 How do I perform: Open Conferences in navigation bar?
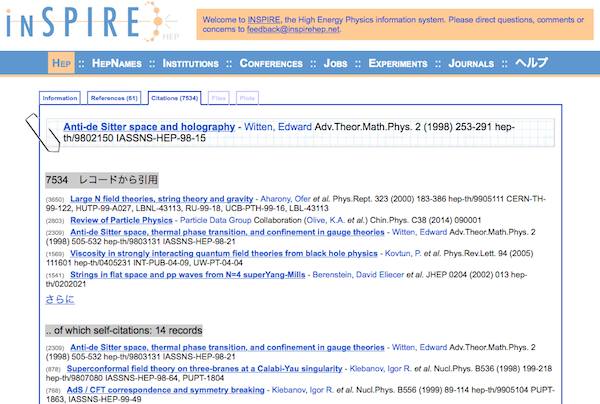coord(271,63)
